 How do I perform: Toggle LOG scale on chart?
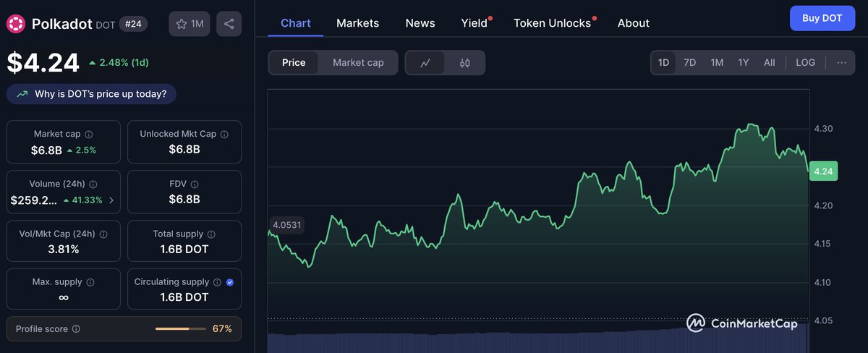[x=805, y=63]
